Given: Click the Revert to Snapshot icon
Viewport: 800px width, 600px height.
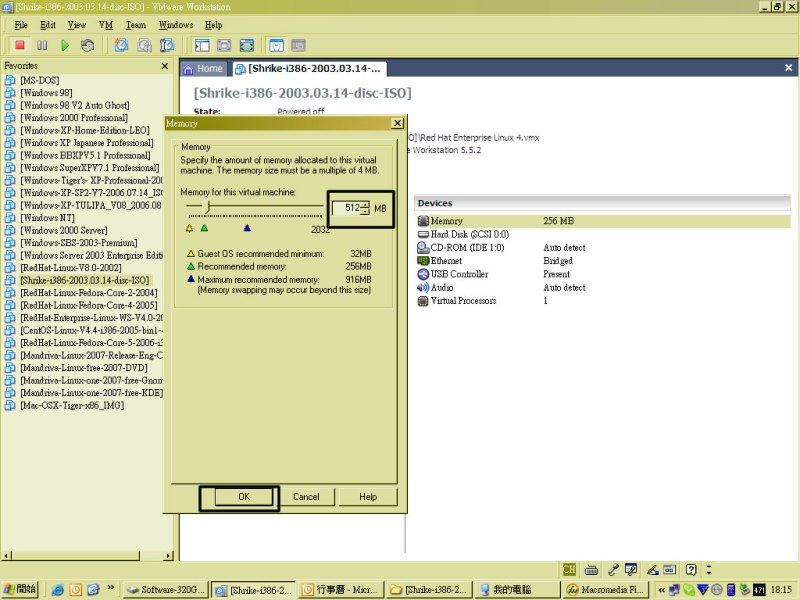Looking at the screenshot, I should (x=144, y=45).
